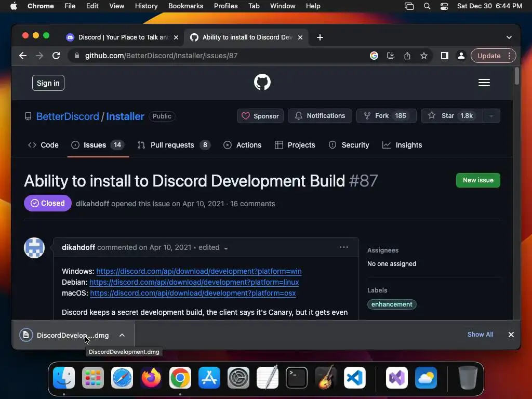This screenshot has width=532, height=399.
Task: Open Visual Studio Code from the Dock
Action: [x=354, y=378]
